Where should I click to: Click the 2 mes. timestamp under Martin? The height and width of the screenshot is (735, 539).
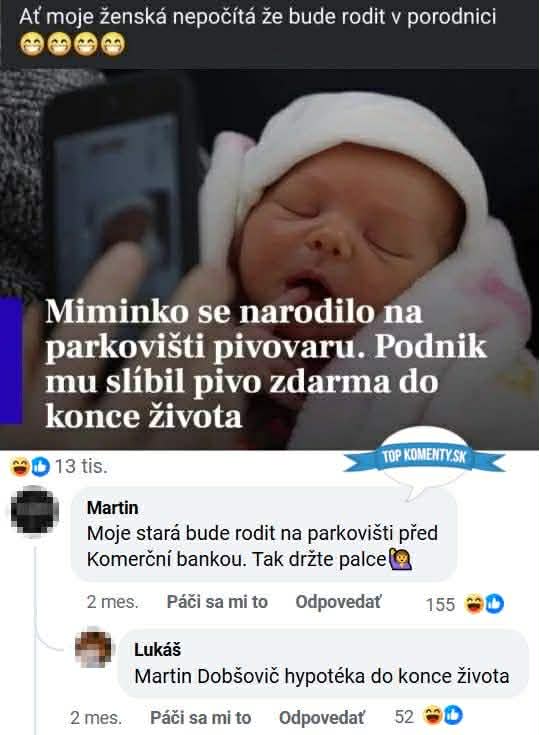pos(112,602)
